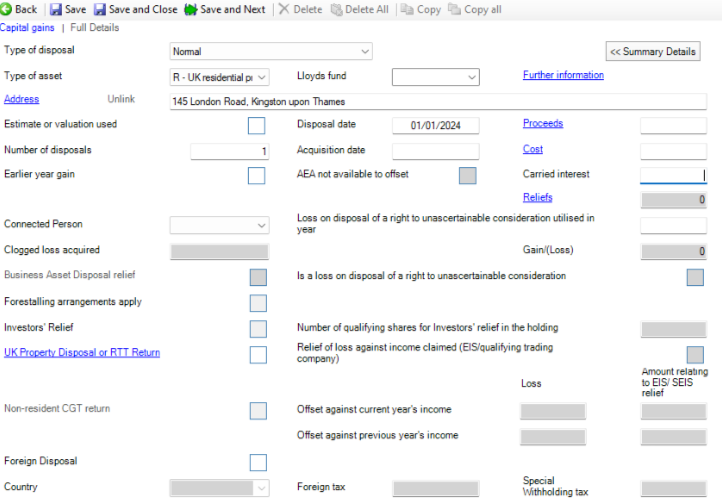This screenshot has height=502, width=722.
Task: Click Delete All in toolbar
Action: click(x=360, y=9)
